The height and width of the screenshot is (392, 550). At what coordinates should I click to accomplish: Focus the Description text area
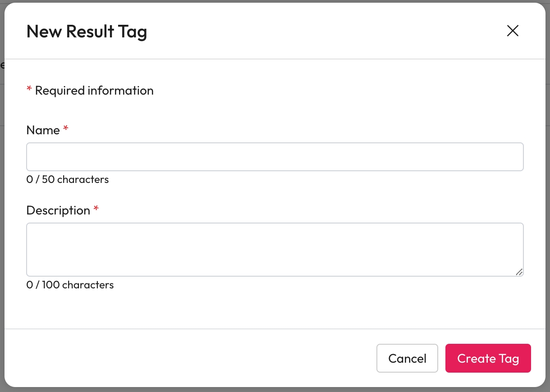(x=275, y=249)
